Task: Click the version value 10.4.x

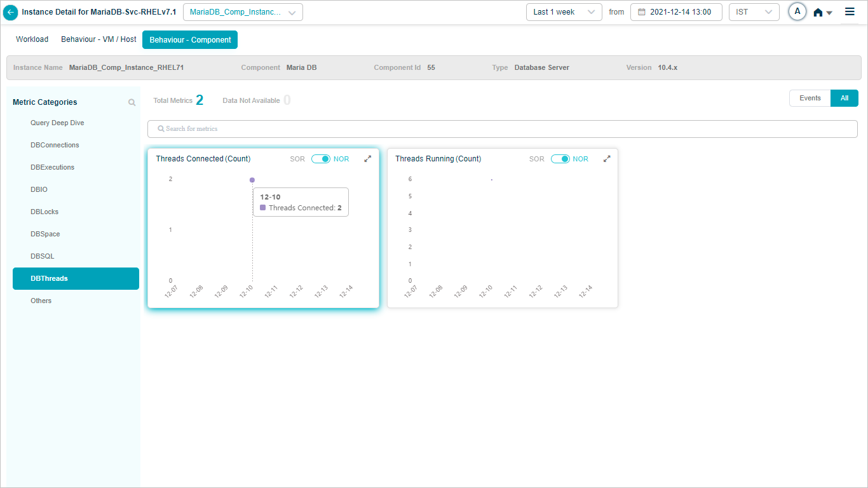Action: pos(668,67)
